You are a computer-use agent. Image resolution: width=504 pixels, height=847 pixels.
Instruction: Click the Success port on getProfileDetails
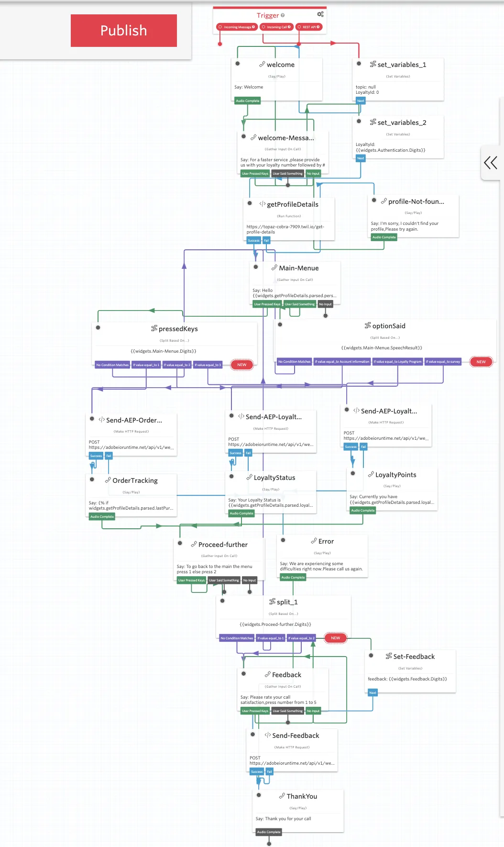click(254, 241)
